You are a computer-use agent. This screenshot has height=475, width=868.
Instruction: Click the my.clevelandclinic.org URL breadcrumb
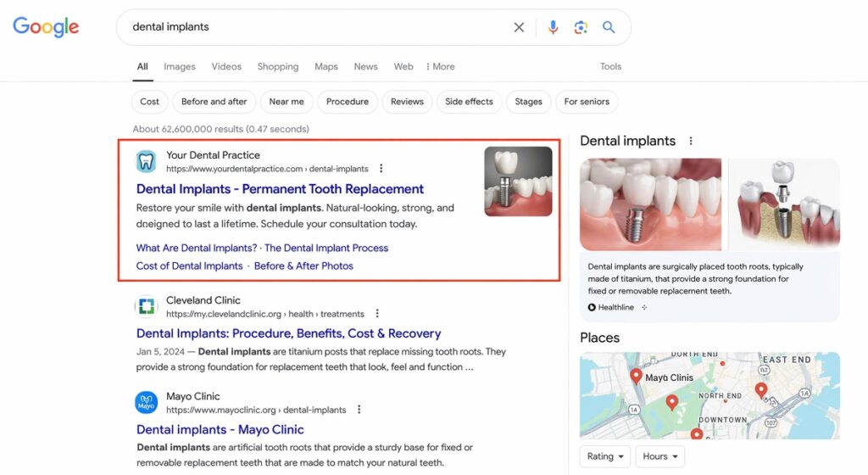[x=265, y=314]
